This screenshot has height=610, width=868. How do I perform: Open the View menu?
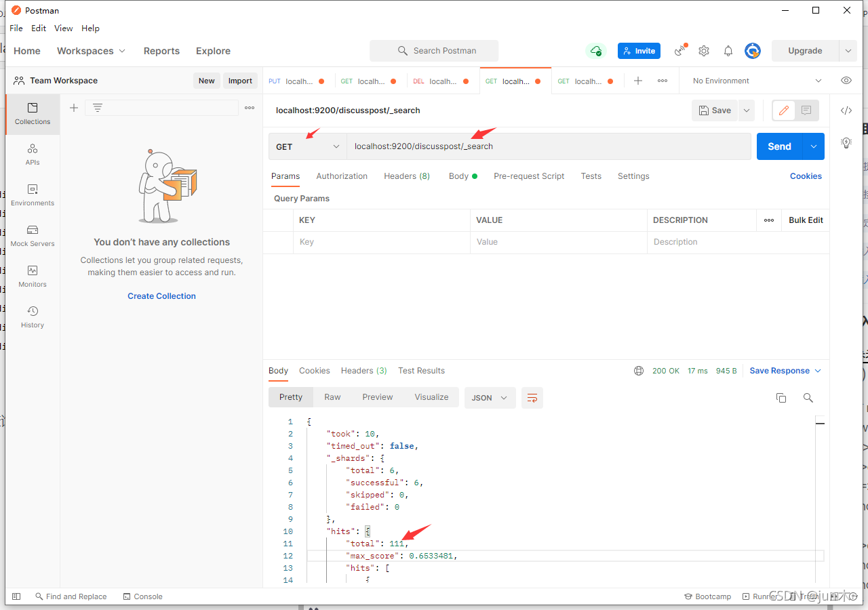64,28
